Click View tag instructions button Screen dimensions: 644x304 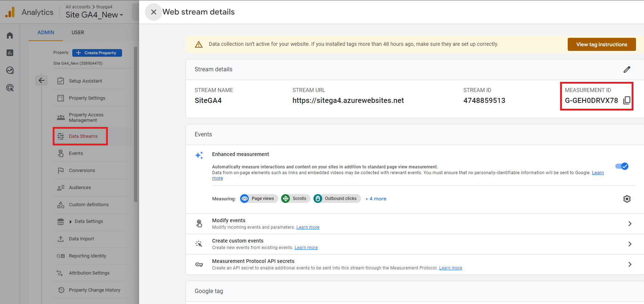point(602,44)
